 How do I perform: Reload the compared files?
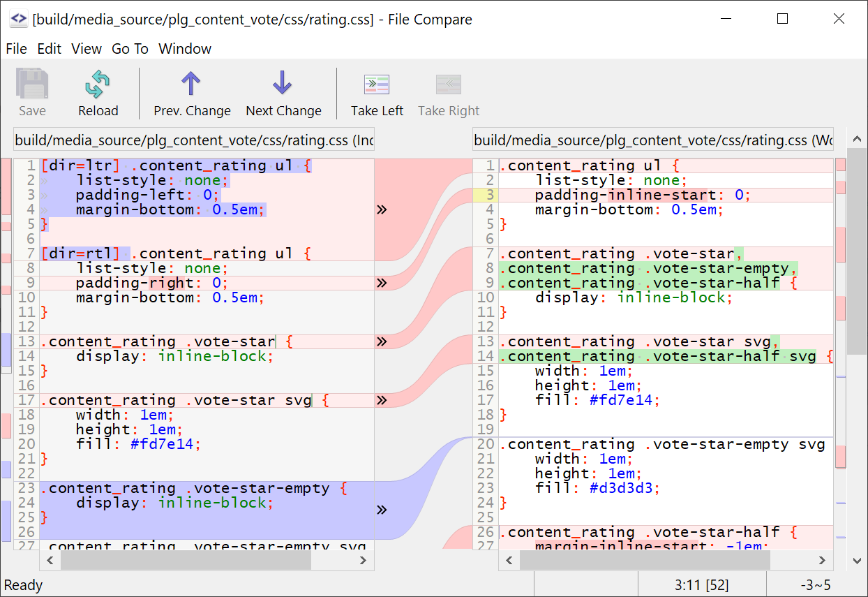point(98,91)
